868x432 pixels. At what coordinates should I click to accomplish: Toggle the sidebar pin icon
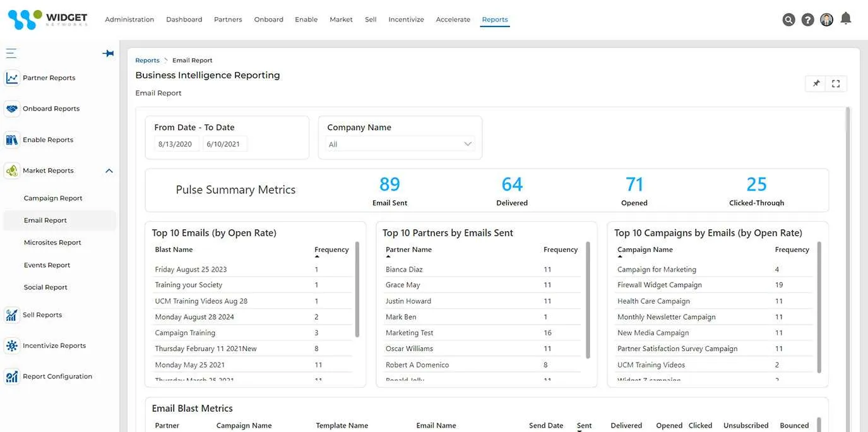pos(108,54)
